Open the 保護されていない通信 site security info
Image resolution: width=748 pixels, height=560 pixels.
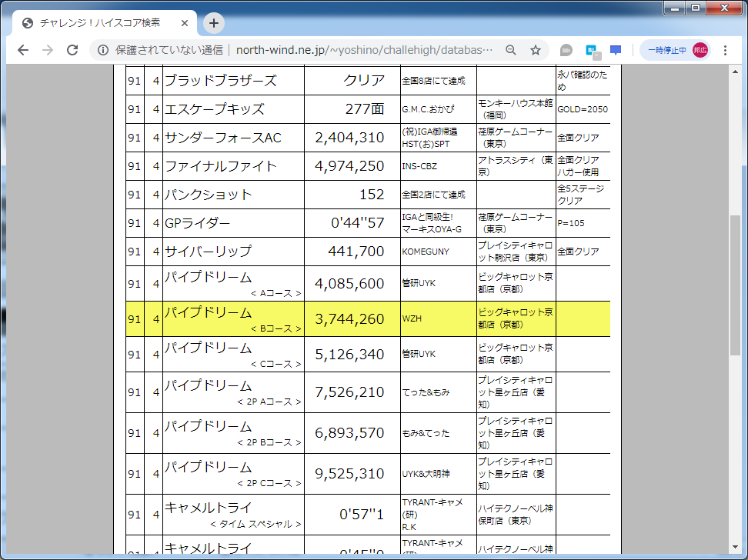click(x=104, y=49)
